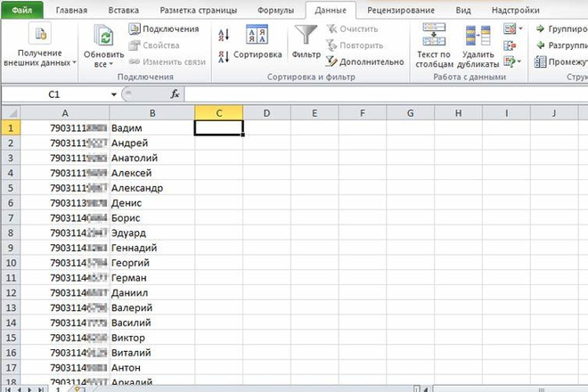The width and height of the screenshot is (588, 392).
Task: Select cell containing Александр
Action: pos(152,188)
